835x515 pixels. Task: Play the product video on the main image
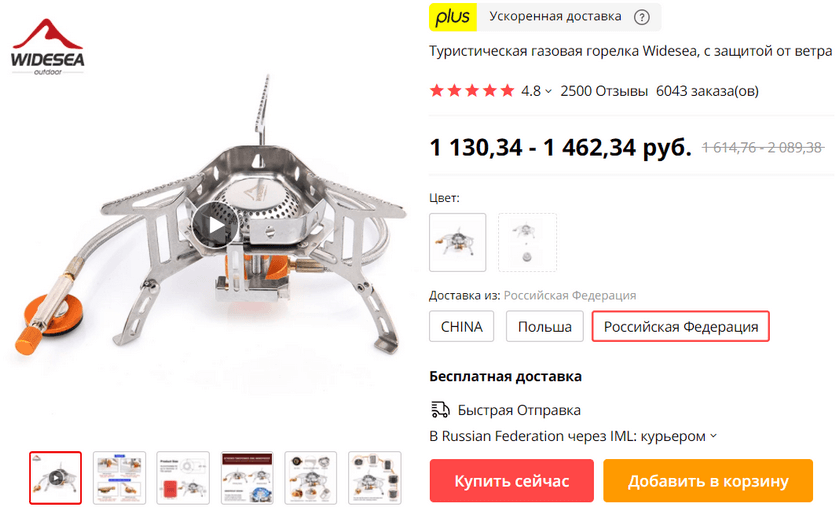216,225
